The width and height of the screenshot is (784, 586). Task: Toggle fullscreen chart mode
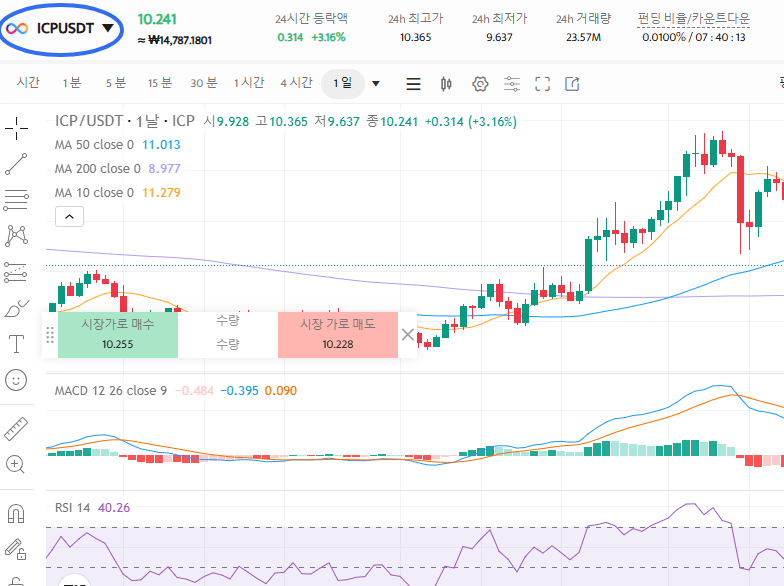(542, 84)
